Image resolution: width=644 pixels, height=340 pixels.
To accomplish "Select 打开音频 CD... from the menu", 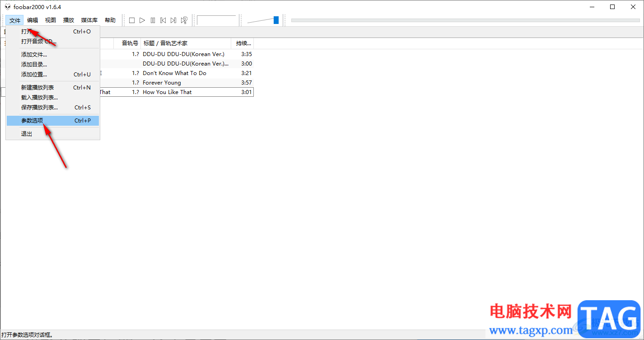I will pos(53,42).
